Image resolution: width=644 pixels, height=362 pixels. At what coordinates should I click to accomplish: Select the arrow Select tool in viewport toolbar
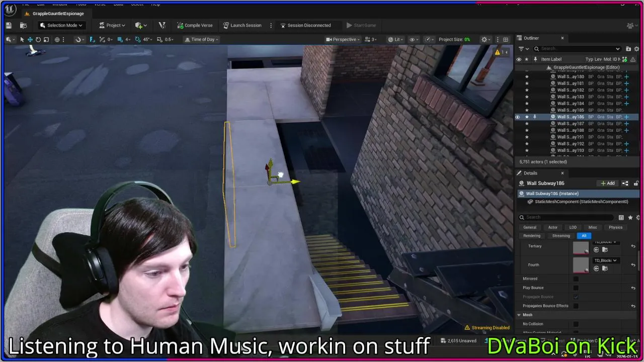22,39
